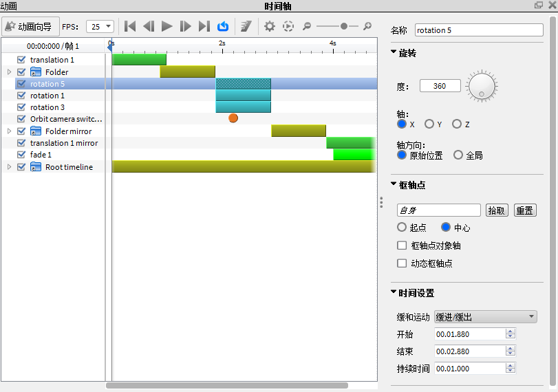Screen dimensions: 558x392
Task: Click the 度 field showing 360
Action: point(440,86)
